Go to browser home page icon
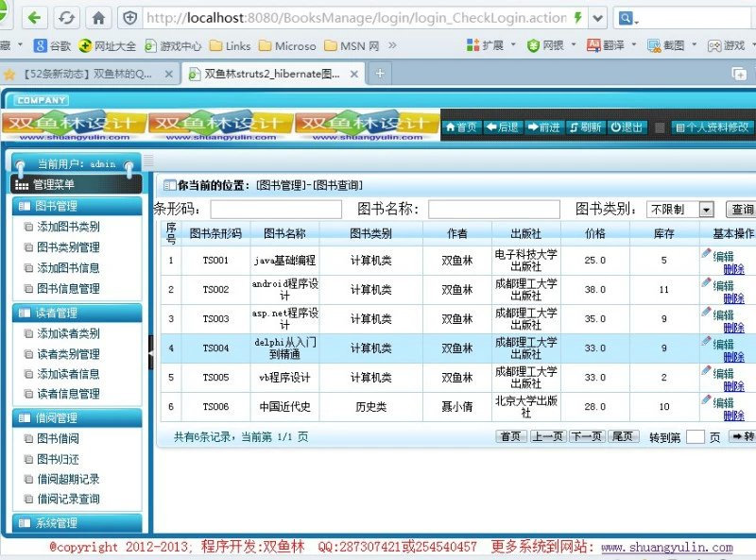Image resolution: width=756 pixels, height=560 pixels. coord(98,18)
